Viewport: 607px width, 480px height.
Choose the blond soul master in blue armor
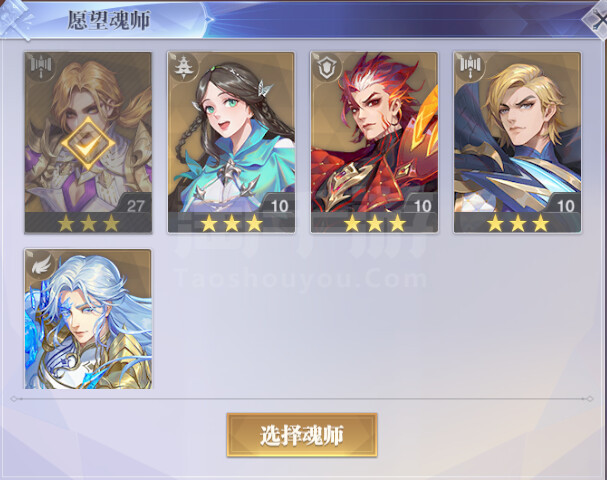[518, 142]
